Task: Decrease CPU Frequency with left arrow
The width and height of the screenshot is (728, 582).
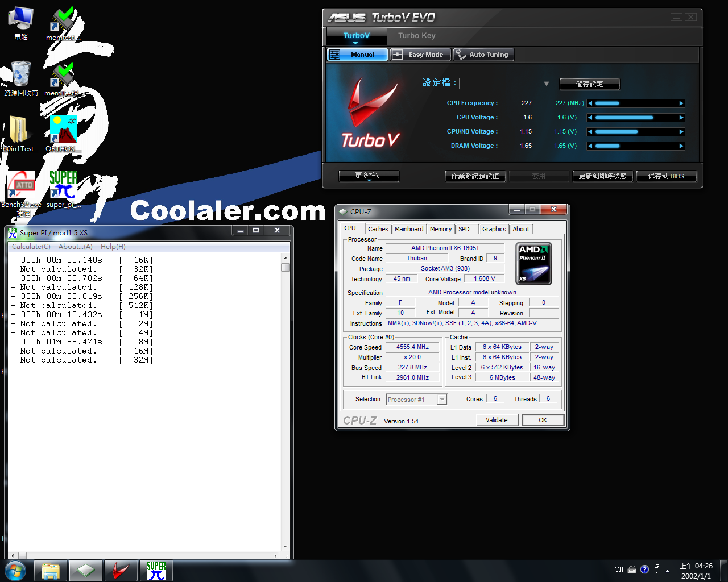Action: (x=590, y=103)
